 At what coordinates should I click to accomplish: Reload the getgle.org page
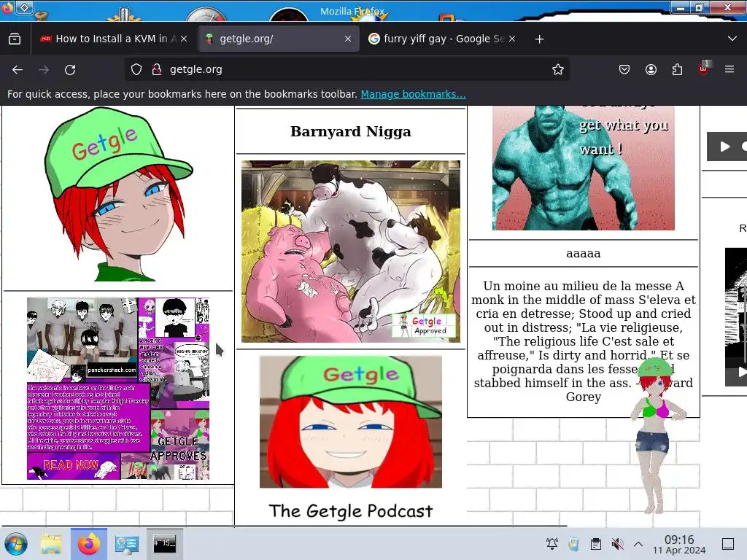[x=70, y=69]
